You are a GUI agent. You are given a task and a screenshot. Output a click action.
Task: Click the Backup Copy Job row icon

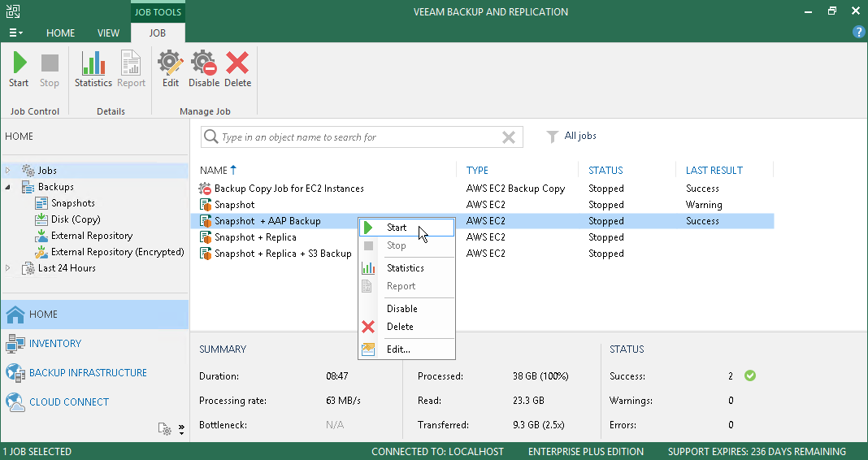tap(206, 189)
